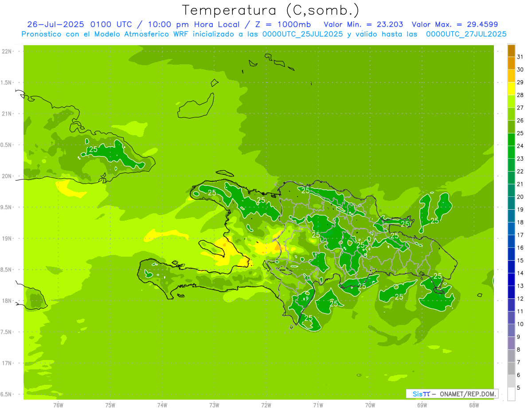Click the '20N' latitude axis label
The height and width of the screenshot is (411, 532).
click(x=7, y=176)
